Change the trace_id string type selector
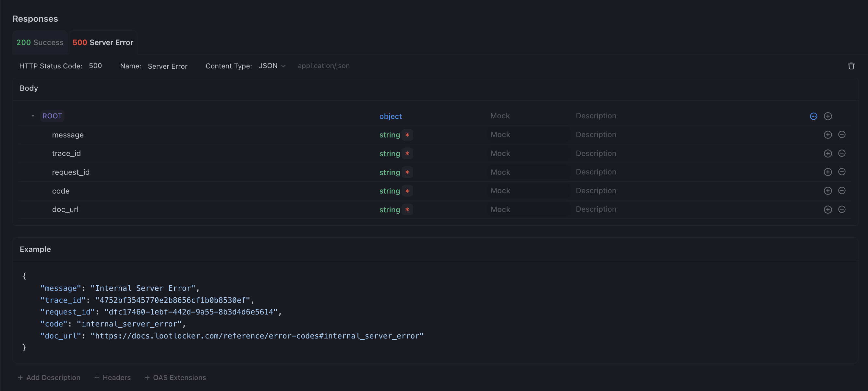 pos(389,154)
